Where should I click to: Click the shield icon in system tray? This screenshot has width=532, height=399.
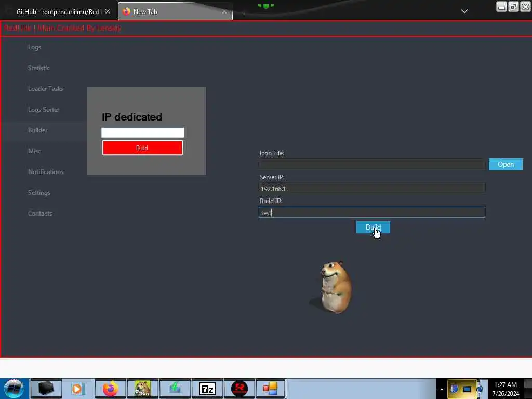tap(454, 389)
